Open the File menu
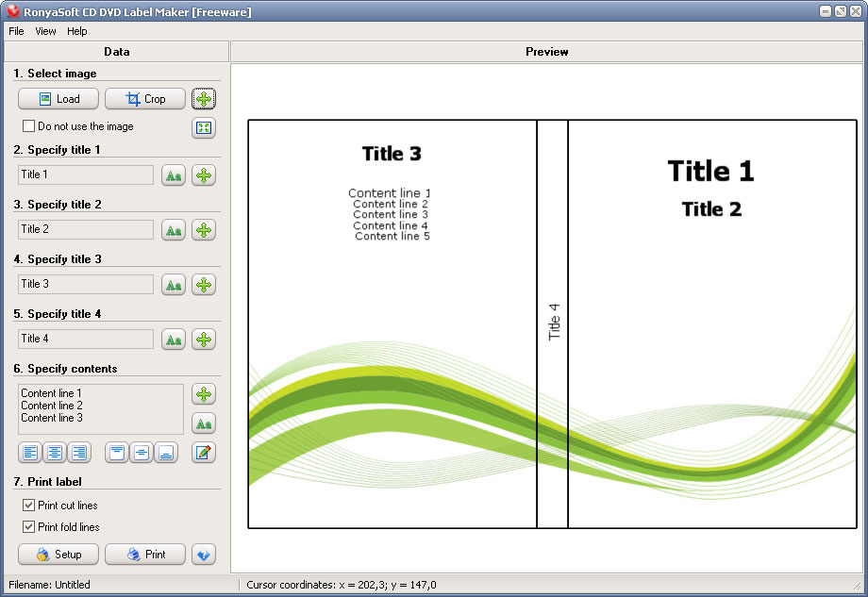Image resolution: width=868 pixels, height=597 pixels. 16,31
